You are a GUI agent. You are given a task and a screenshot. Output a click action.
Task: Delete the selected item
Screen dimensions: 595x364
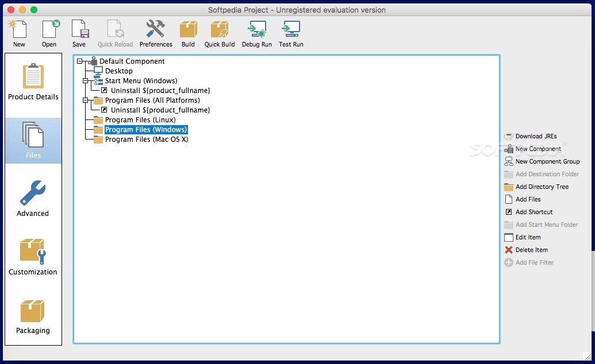530,250
